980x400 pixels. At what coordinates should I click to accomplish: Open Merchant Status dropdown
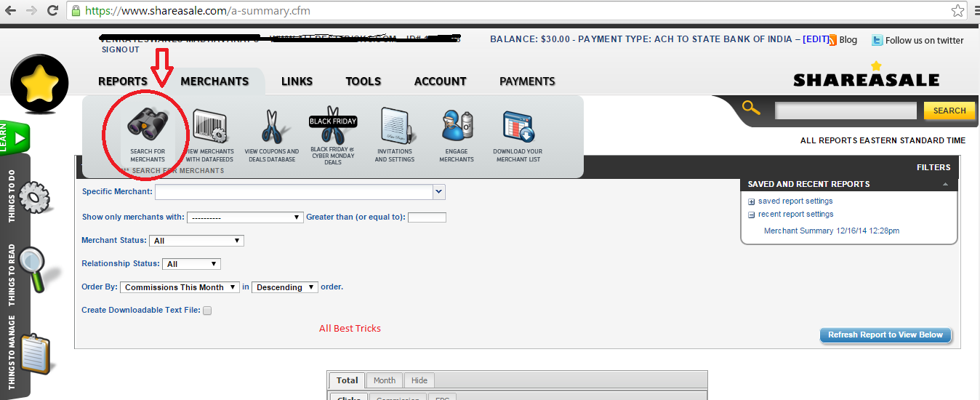tap(196, 241)
